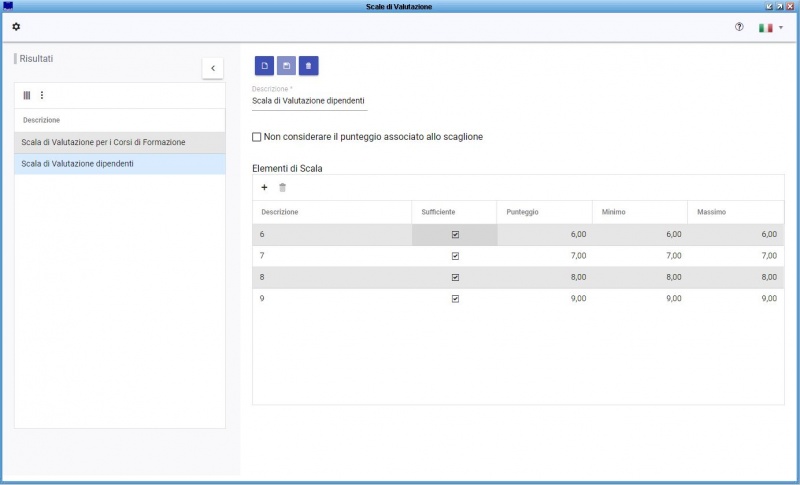Click the grey trash icon under Elementi di Scala
Viewport: 800px width, 485px height.
coord(282,187)
